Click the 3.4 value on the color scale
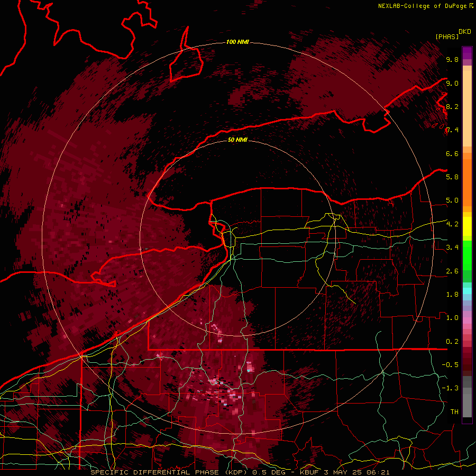The width and height of the screenshot is (476, 476). pyautogui.click(x=452, y=247)
